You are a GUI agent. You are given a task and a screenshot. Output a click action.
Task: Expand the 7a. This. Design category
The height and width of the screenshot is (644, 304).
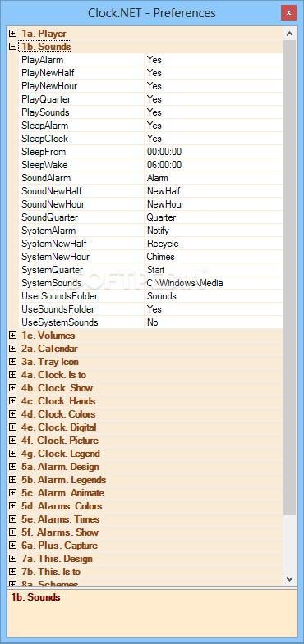coord(13,559)
